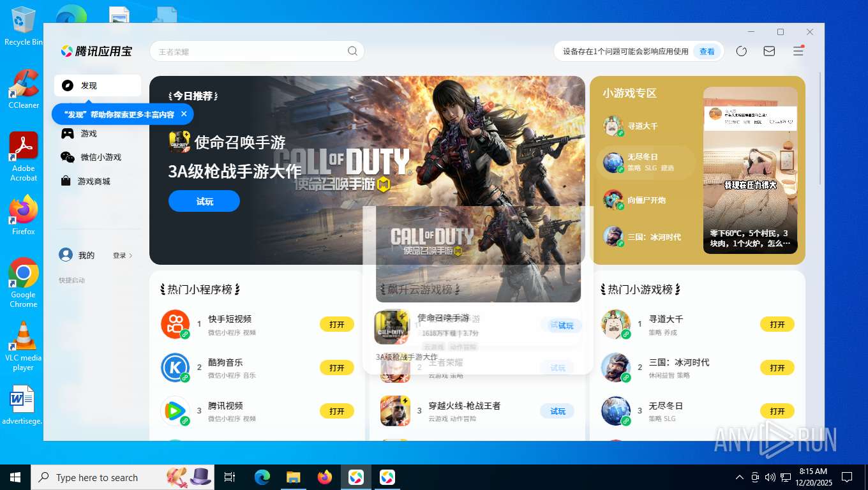Open 三国：冰河时代 in 小游戏专区
Screen dimensions: 868x490
[x=646, y=237]
